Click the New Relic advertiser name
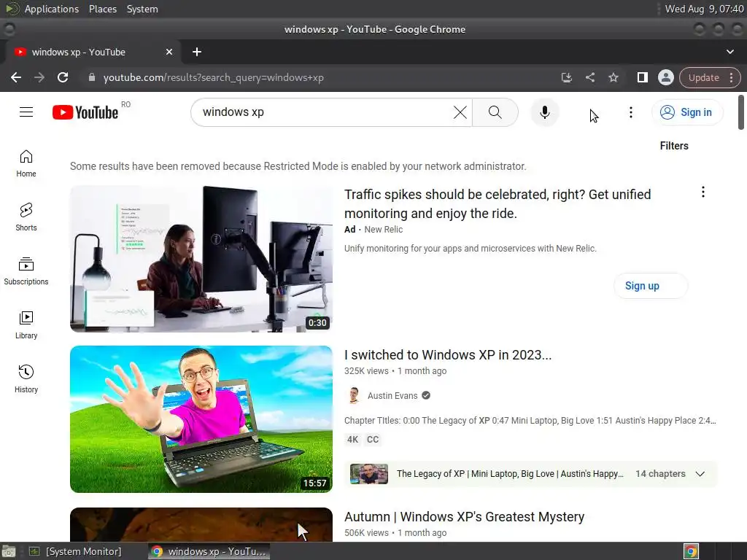The image size is (747, 560). 384,230
